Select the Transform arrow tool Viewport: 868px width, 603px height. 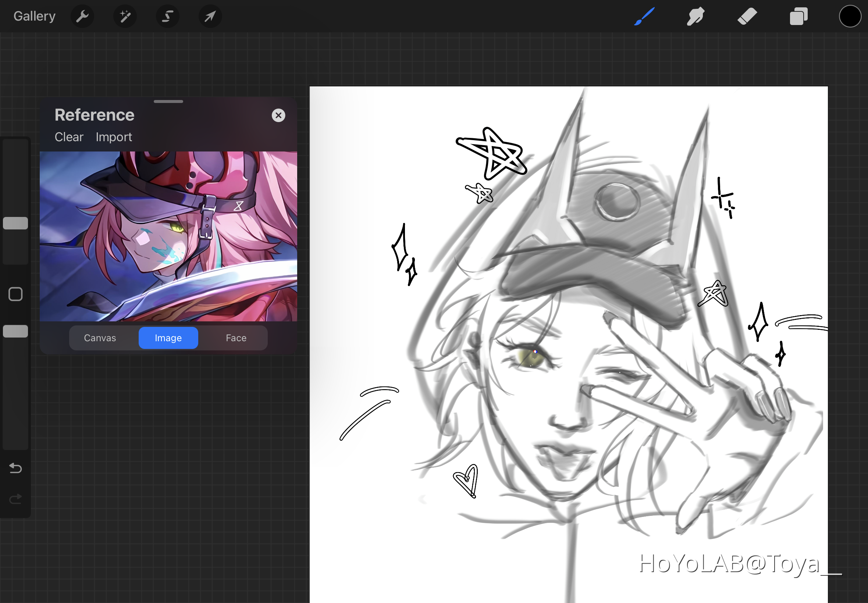(x=210, y=16)
